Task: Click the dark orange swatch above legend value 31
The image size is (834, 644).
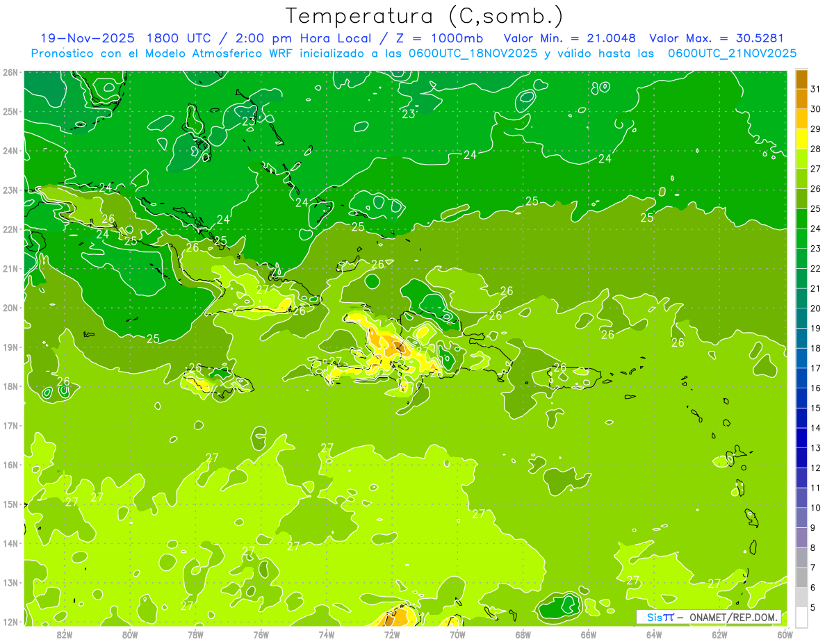Action: (802, 79)
